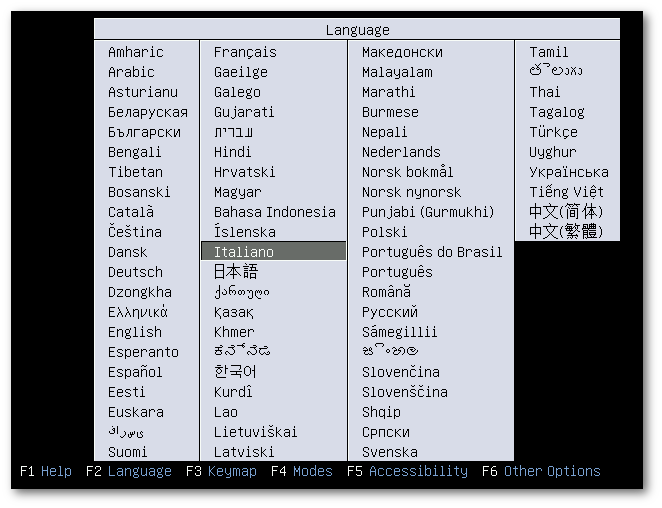Choose Français as the language
Screen dimensions: 662x508
click(245, 52)
